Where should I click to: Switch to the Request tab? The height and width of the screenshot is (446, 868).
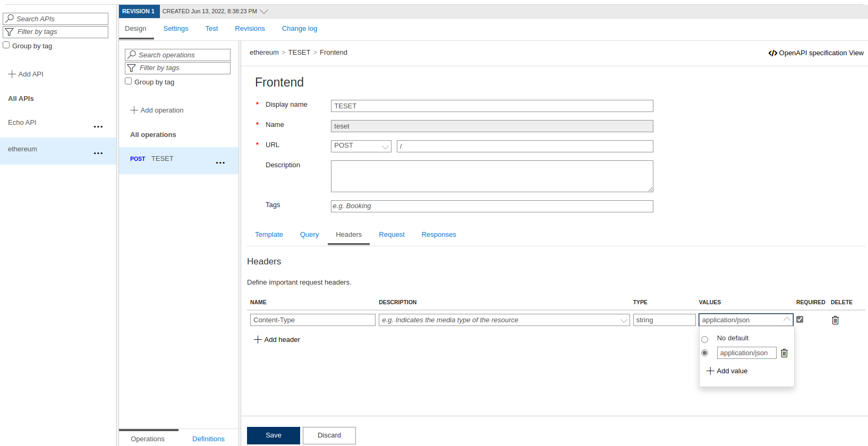tap(392, 235)
